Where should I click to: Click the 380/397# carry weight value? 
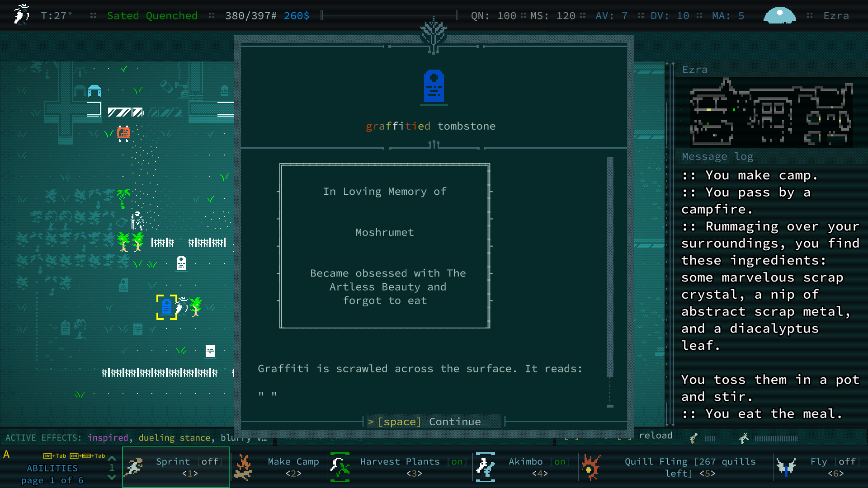tap(251, 16)
